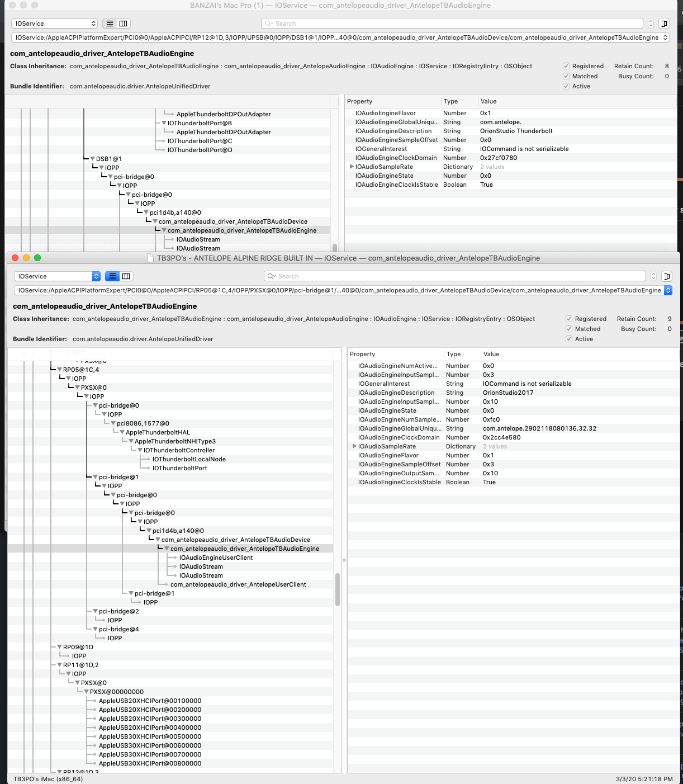Click search field in front window

click(455, 276)
